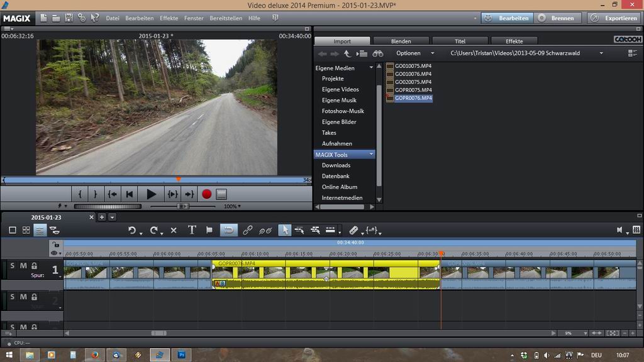This screenshot has height=362, width=644.
Task: Toggle Mute (M) on track 1
Action: click(23, 266)
